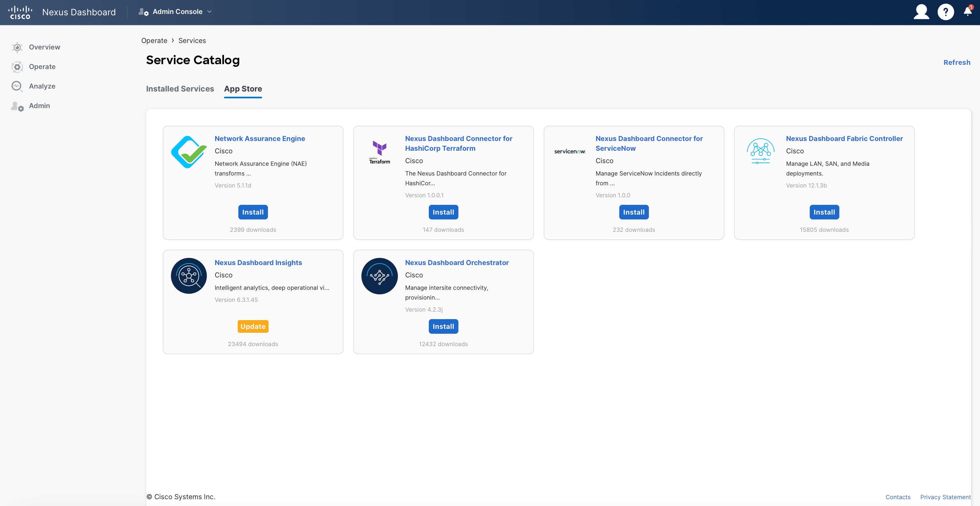Click the Admin sidebar icon
The height and width of the screenshot is (506, 980).
17,106
